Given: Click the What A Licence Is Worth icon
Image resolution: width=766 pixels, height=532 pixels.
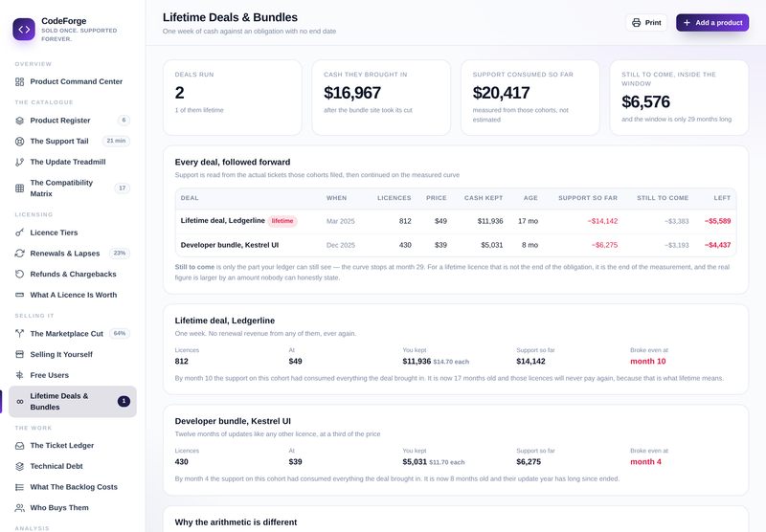Looking at the screenshot, I should pyautogui.click(x=19, y=295).
